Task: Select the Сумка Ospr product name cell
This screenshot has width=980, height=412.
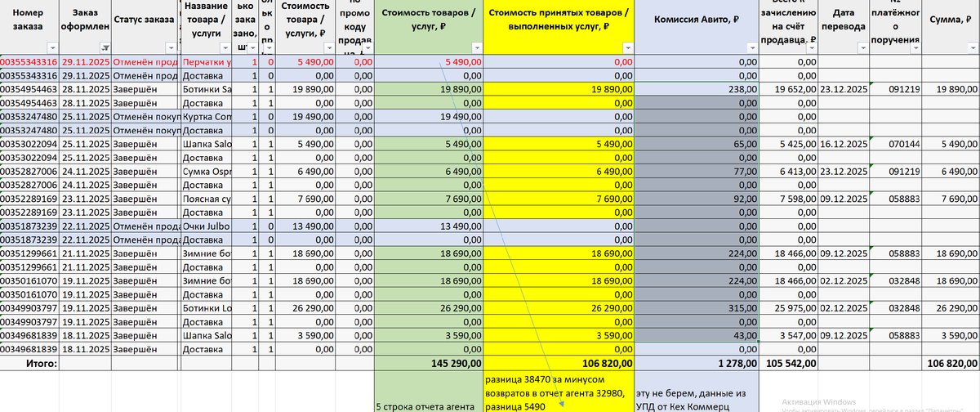Action: (207, 172)
